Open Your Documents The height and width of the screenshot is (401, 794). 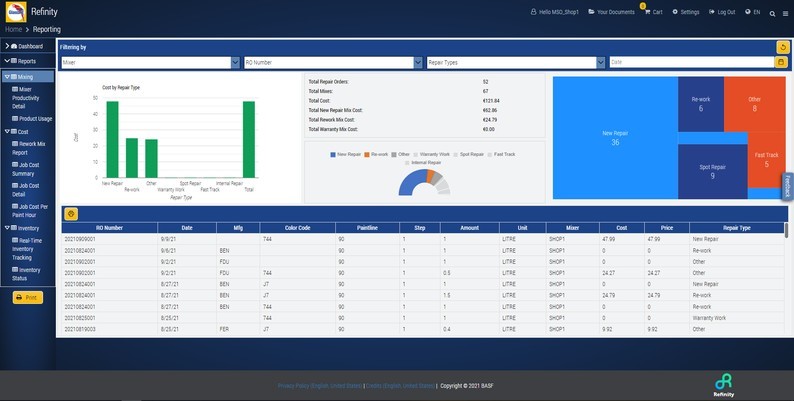[x=611, y=12]
